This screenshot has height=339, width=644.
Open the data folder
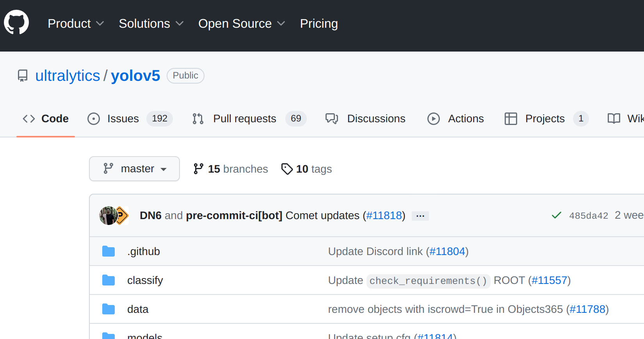click(x=138, y=309)
